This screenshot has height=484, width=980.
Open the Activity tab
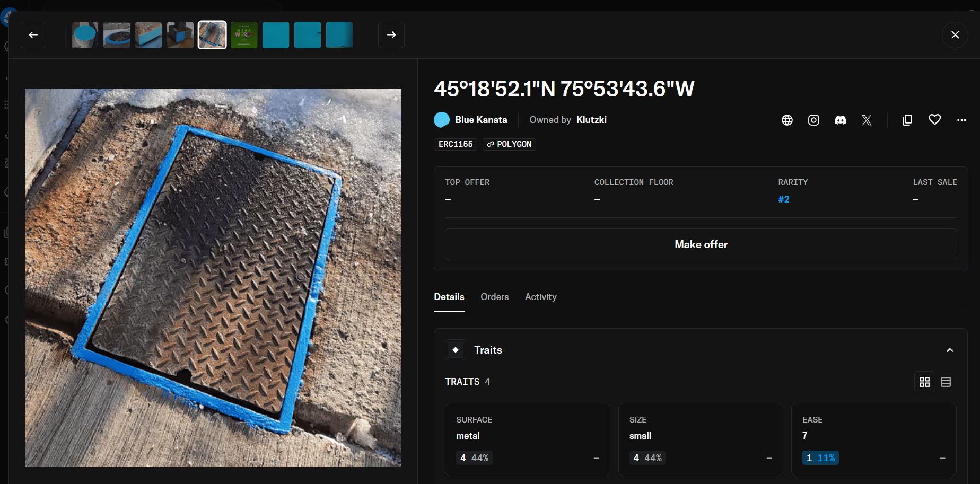541,297
